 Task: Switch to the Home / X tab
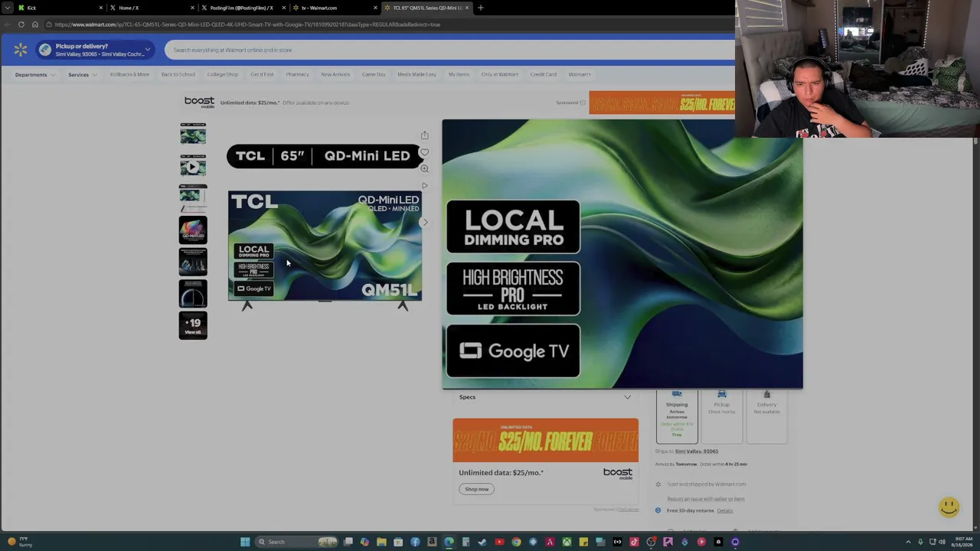point(151,8)
